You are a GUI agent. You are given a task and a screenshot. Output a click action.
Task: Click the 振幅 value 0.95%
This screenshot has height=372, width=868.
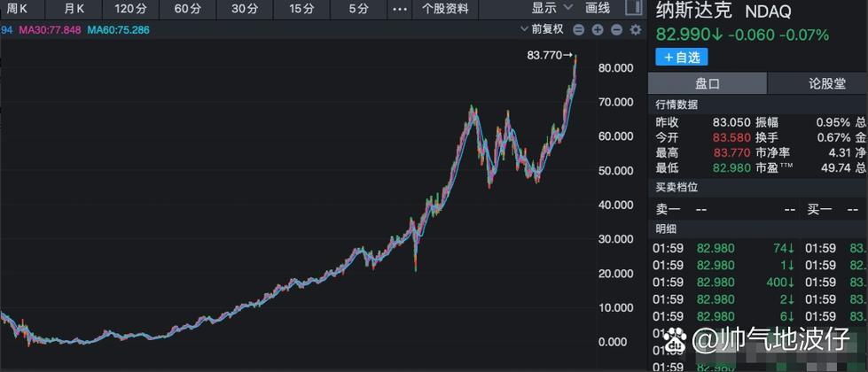(833, 123)
